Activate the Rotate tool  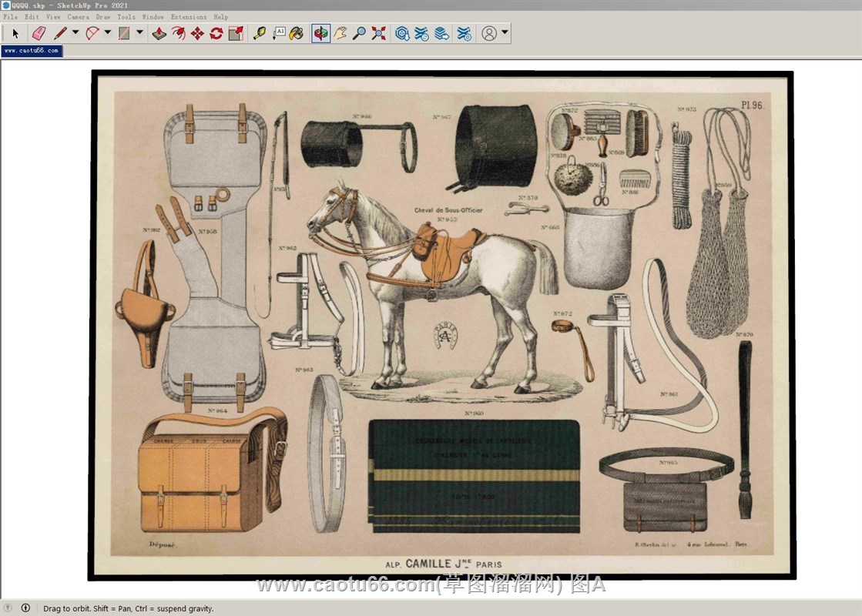tap(216, 34)
